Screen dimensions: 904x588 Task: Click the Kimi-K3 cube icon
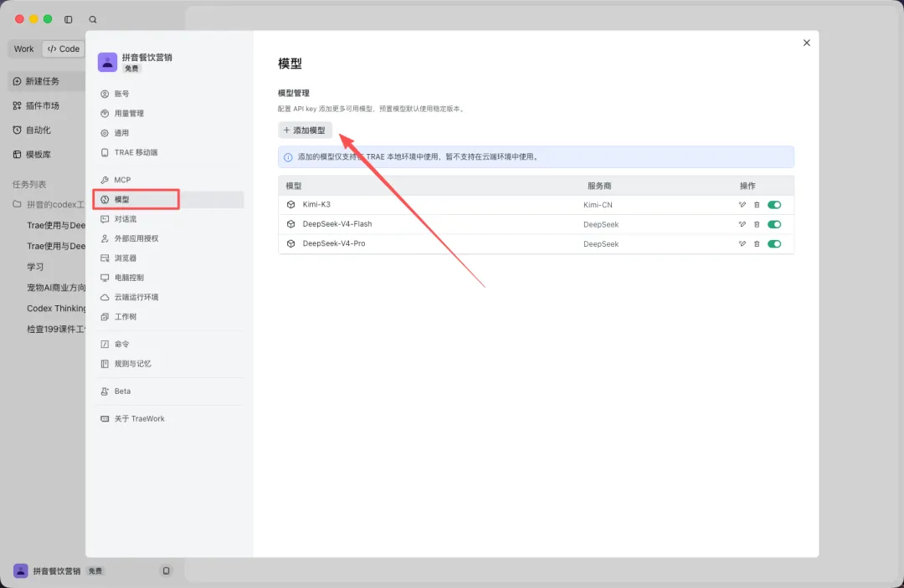(290, 204)
